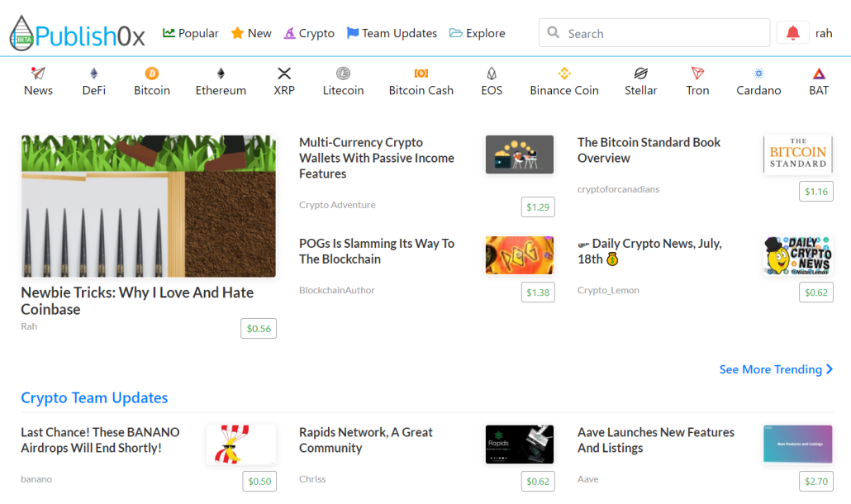Click See More Trending link
The image size is (851, 504).
(776, 369)
